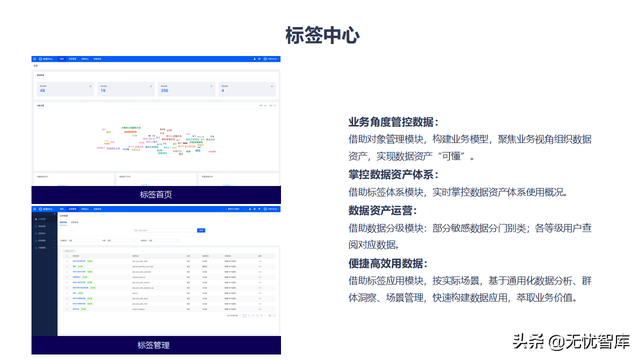
Task: Click the user avatar icon in the 标签管理 header
Action: (265, 209)
